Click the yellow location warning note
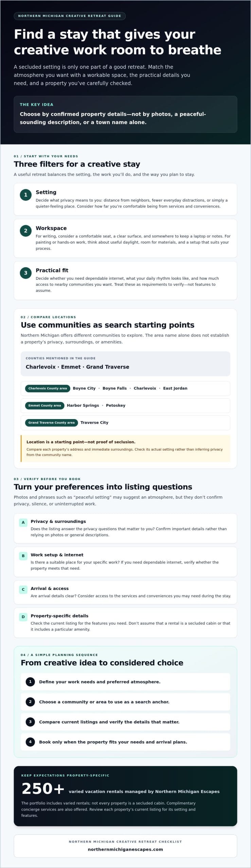 [x=125, y=448]
